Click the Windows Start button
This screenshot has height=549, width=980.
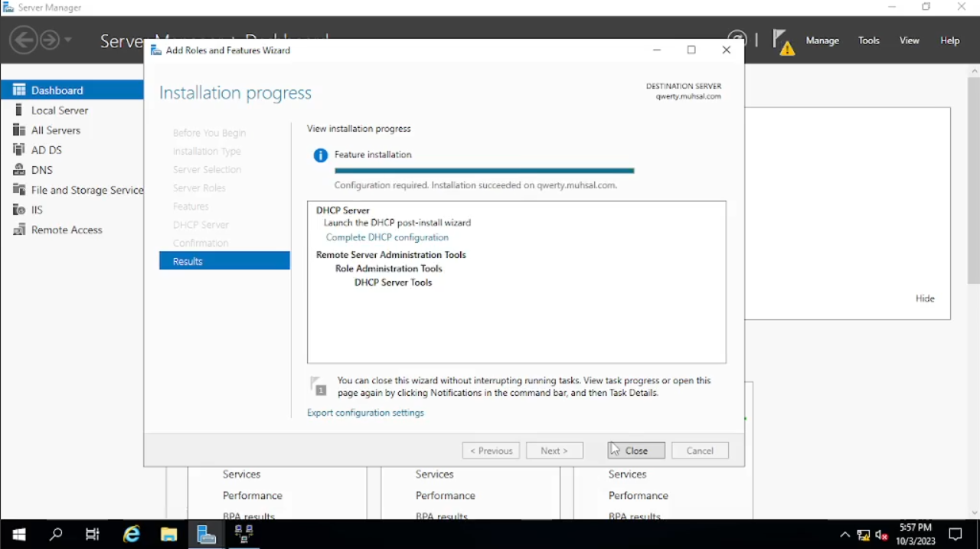[19, 534]
